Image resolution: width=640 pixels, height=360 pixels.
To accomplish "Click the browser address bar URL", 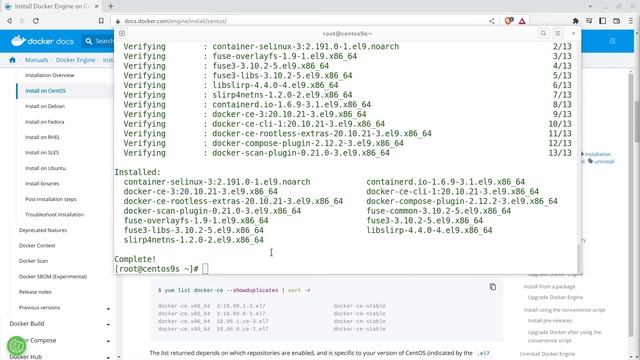I will click(176, 21).
